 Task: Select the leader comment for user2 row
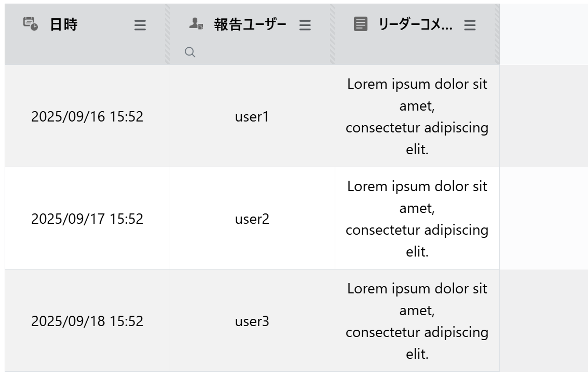pos(417,219)
